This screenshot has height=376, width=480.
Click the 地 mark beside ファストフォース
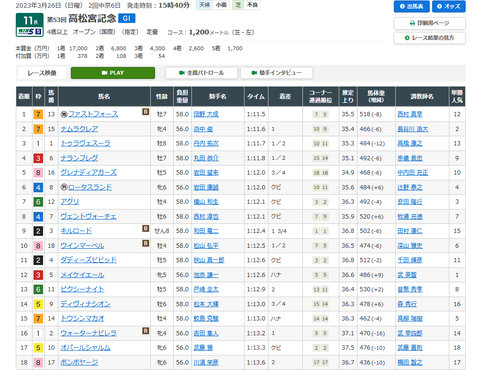tap(64, 114)
